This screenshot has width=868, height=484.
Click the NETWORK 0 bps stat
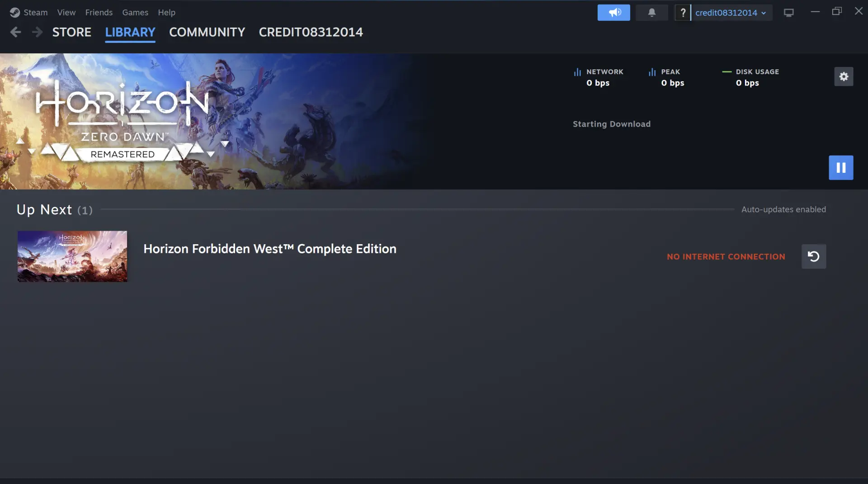pyautogui.click(x=599, y=77)
